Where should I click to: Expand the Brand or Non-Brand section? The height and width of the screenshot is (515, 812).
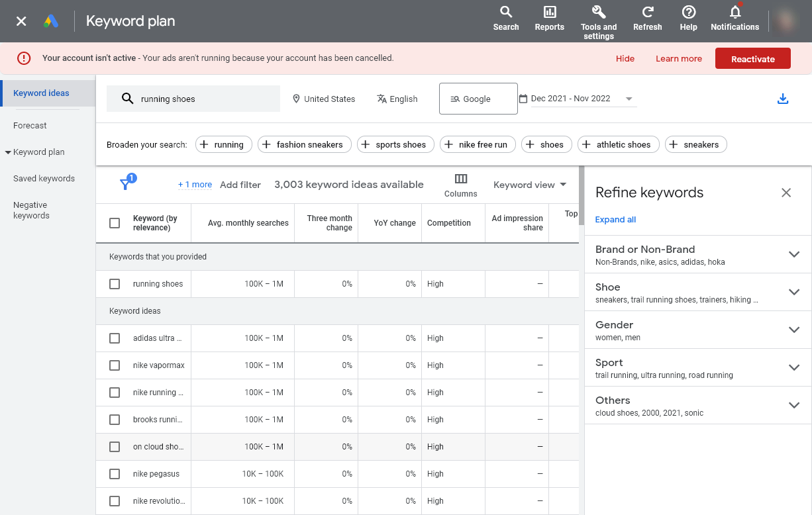[x=793, y=255]
